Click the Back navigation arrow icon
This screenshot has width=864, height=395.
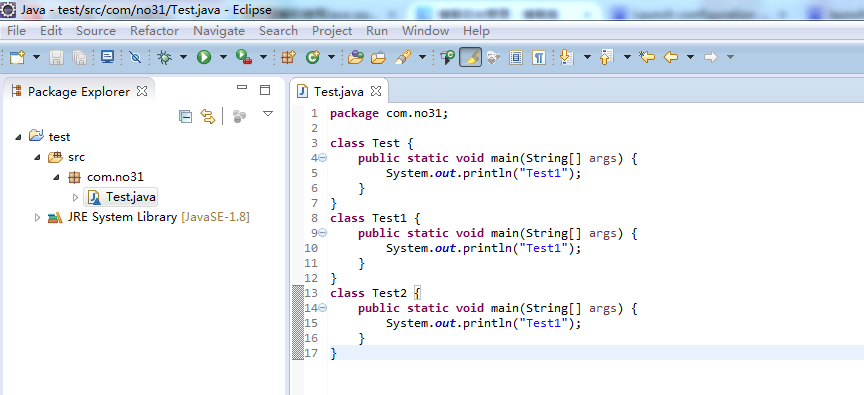click(671, 57)
